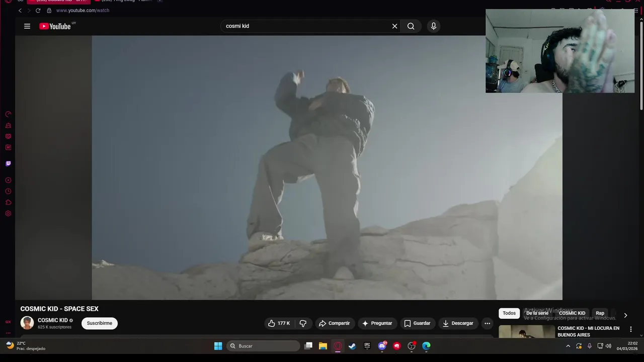Click the Preguntar button
This screenshot has width=644, height=362.
pyautogui.click(x=377, y=323)
